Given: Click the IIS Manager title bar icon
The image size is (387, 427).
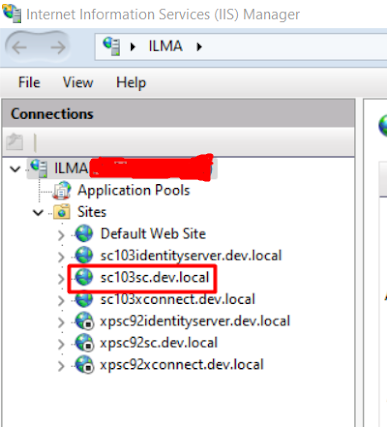Looking at the screenshot, I should [x=12, y=13].
